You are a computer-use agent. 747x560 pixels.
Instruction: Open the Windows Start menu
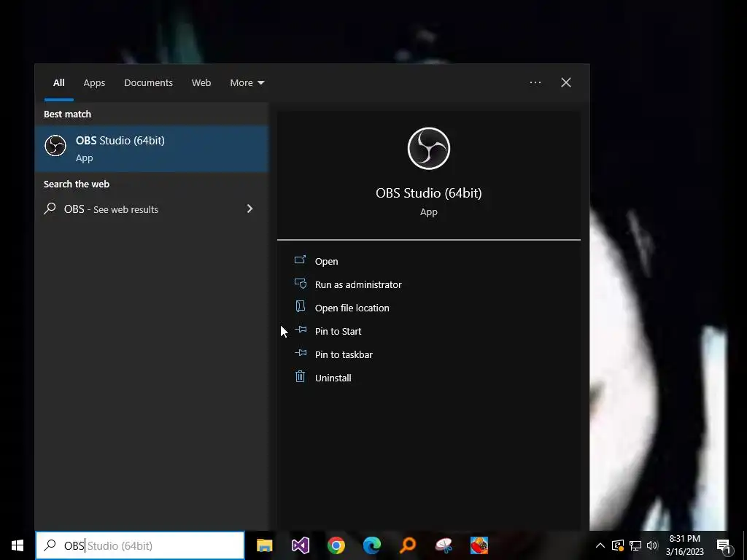pyautogui.click(x=18, y=545)
